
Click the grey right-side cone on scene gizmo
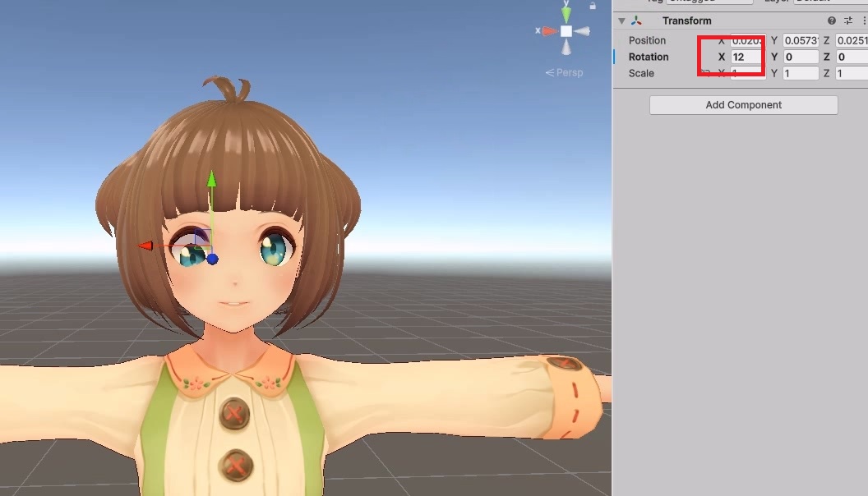click(x=582, y=31)
